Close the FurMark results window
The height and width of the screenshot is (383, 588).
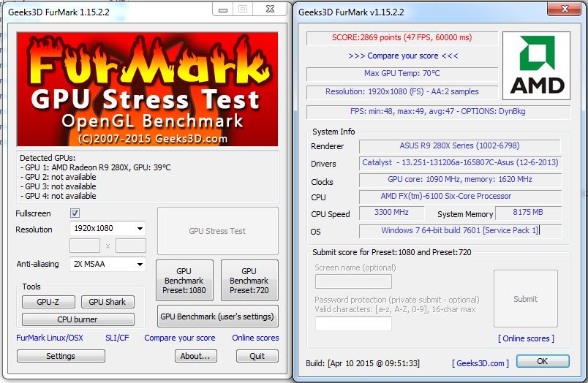[x=565, y=9]
